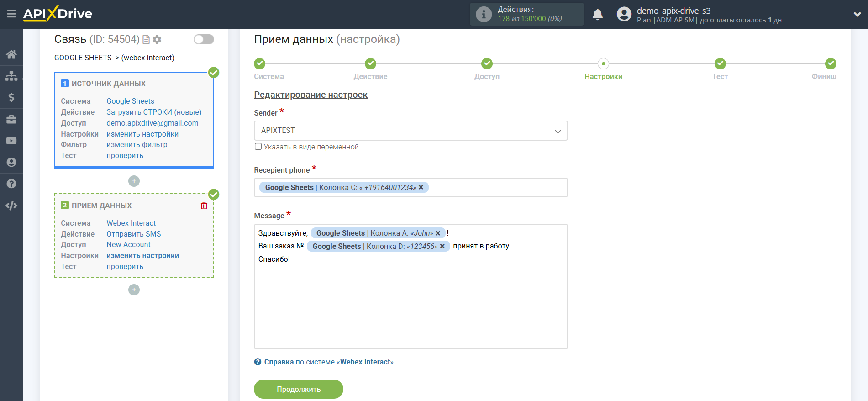Open Home in the sidebar
868x401 pixels.
point(11,54)
